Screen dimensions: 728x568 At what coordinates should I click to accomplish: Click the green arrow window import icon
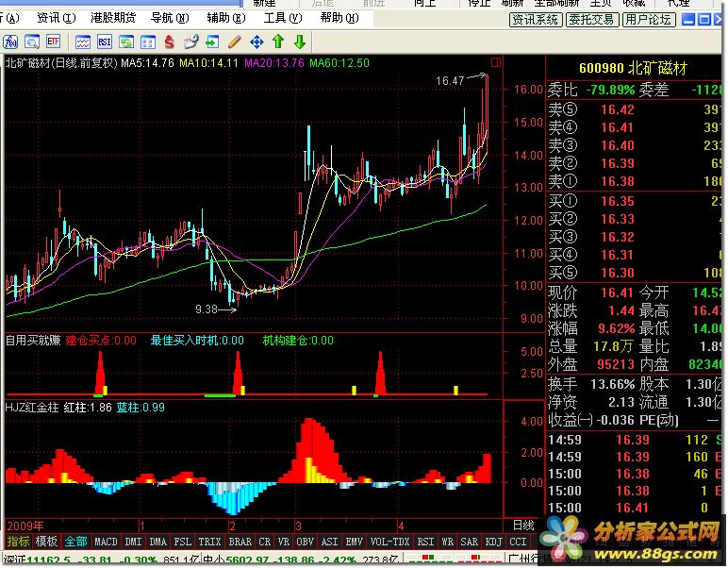pos(212,42)
